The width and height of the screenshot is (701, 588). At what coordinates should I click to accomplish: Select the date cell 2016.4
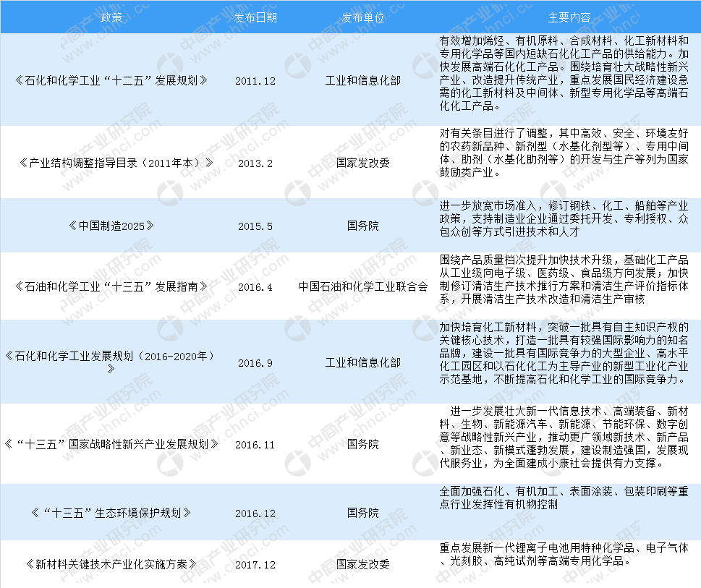point(255,287)
